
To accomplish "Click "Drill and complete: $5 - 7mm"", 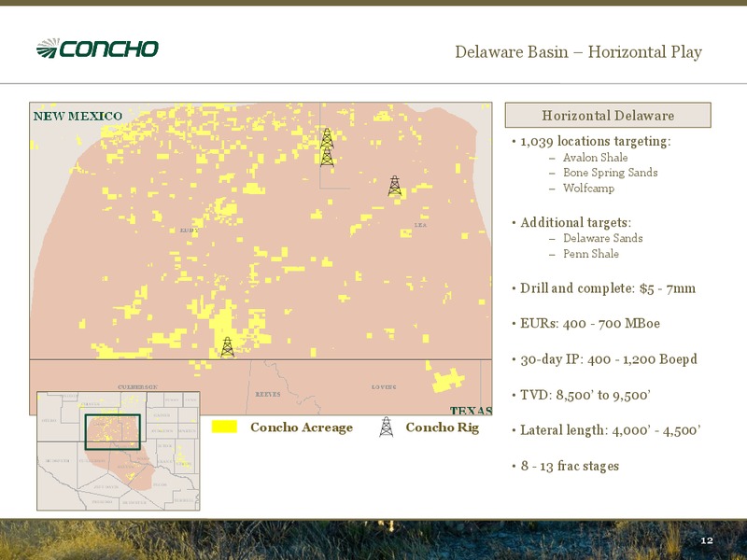I will point(608,288).
